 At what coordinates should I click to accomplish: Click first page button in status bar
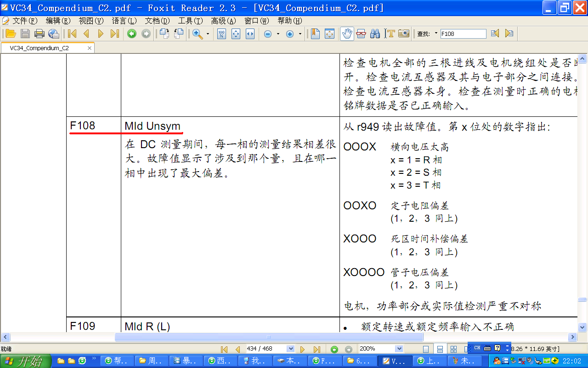(x=225, y=349)
